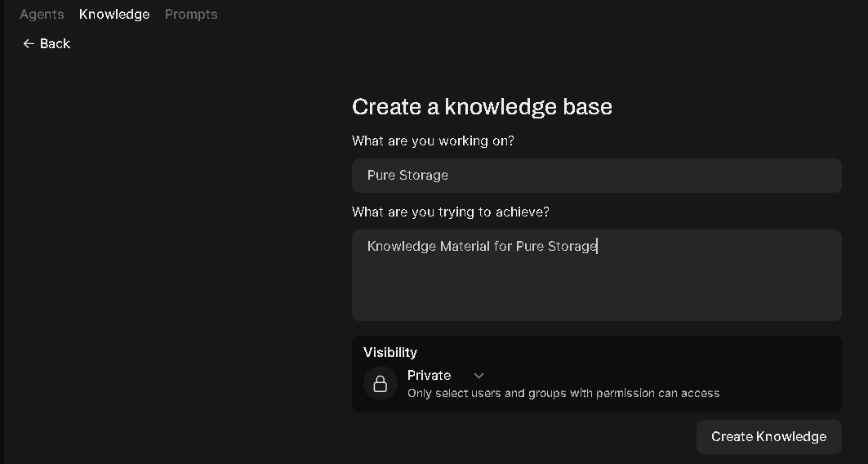Click the word Knowledge in the achieve textarea

402,246
